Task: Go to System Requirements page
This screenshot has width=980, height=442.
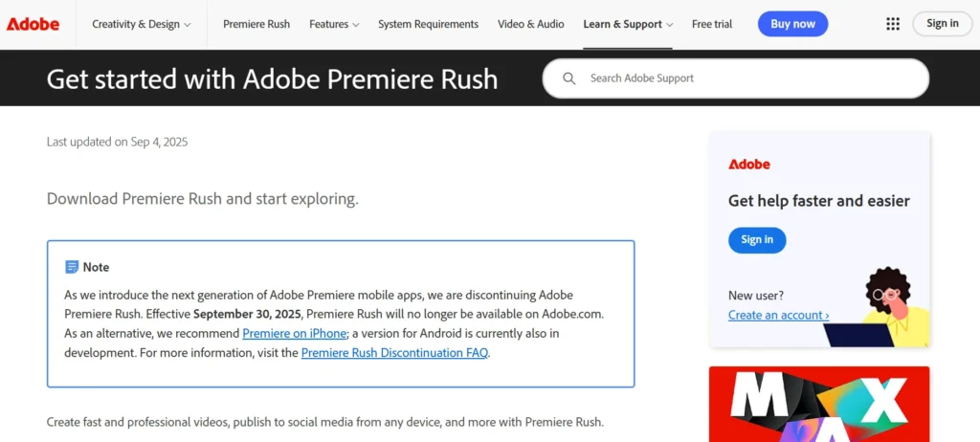Action: (428, 24)
